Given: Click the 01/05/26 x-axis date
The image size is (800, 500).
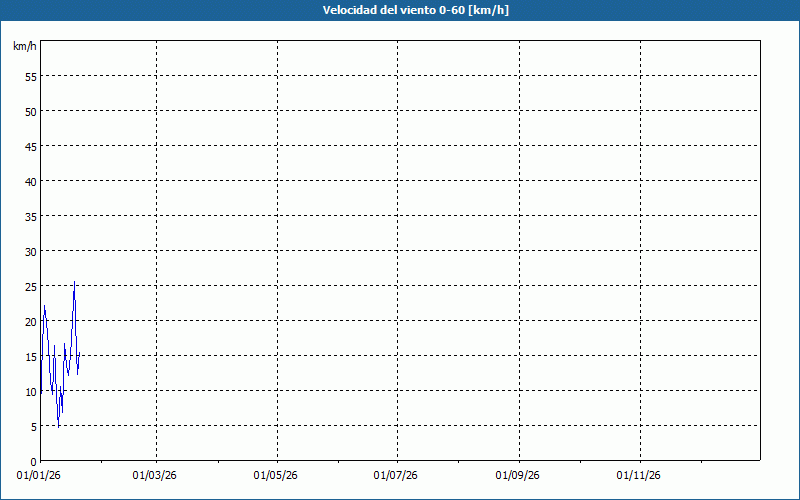Looking at the screenshot, I should (x=277, y=475).
